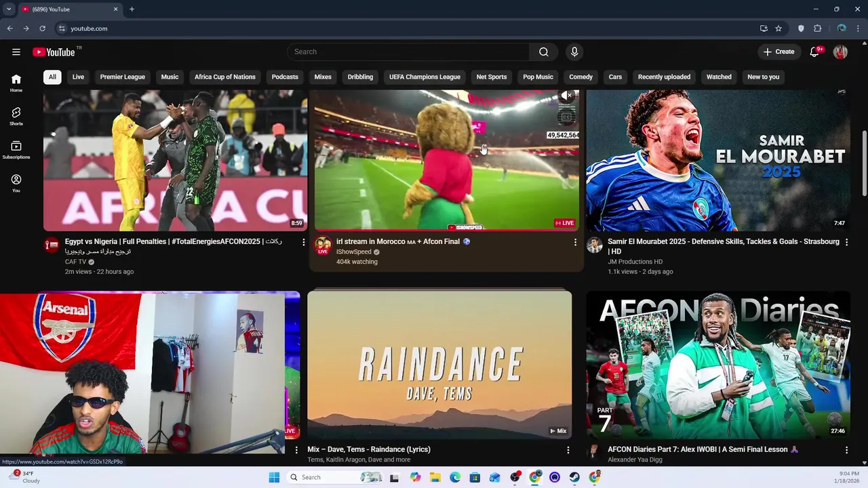Select the Cars filter chip

pyautogui.click(x=615, y=77)
